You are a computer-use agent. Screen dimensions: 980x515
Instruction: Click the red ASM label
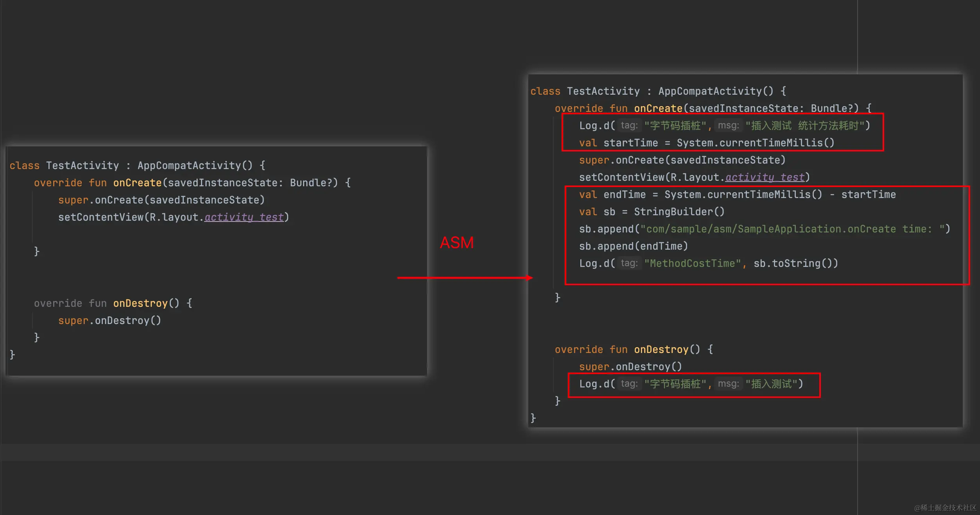pos(456,243)
